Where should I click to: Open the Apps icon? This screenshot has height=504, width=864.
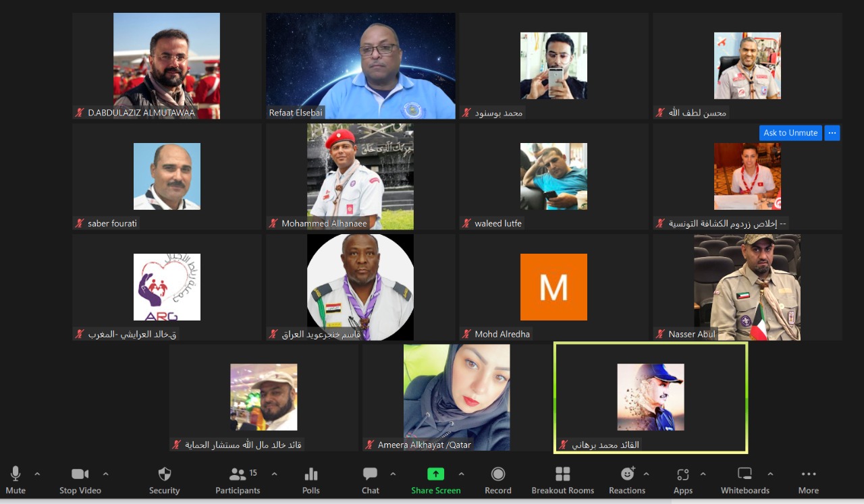682,474
